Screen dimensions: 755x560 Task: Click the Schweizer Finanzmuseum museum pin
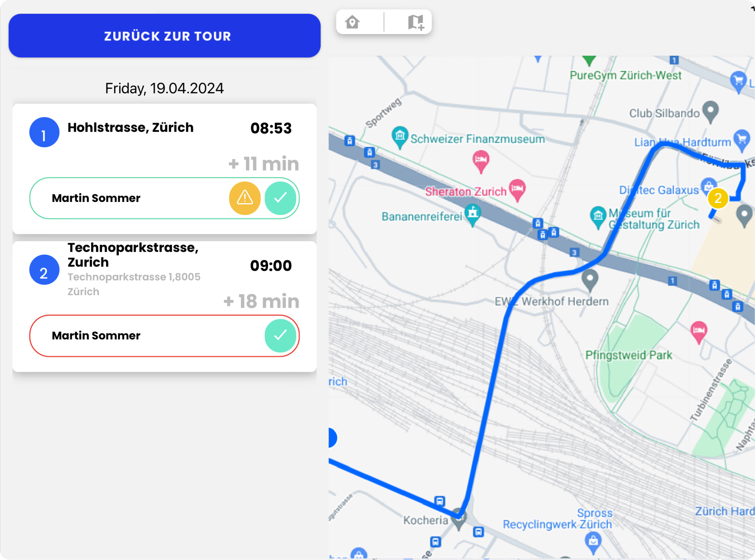[x=400, y=136]
